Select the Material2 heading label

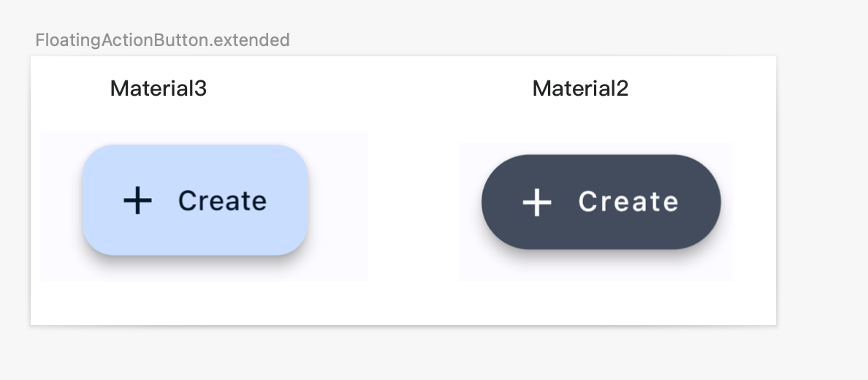(x=580, y=88)
